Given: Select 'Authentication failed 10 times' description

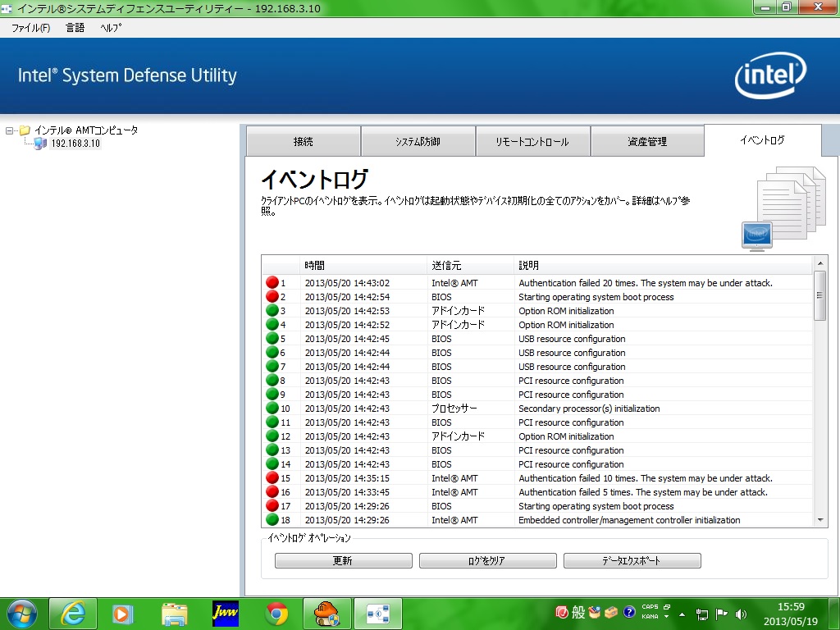Looking at the screenshot, I should 646,478.
